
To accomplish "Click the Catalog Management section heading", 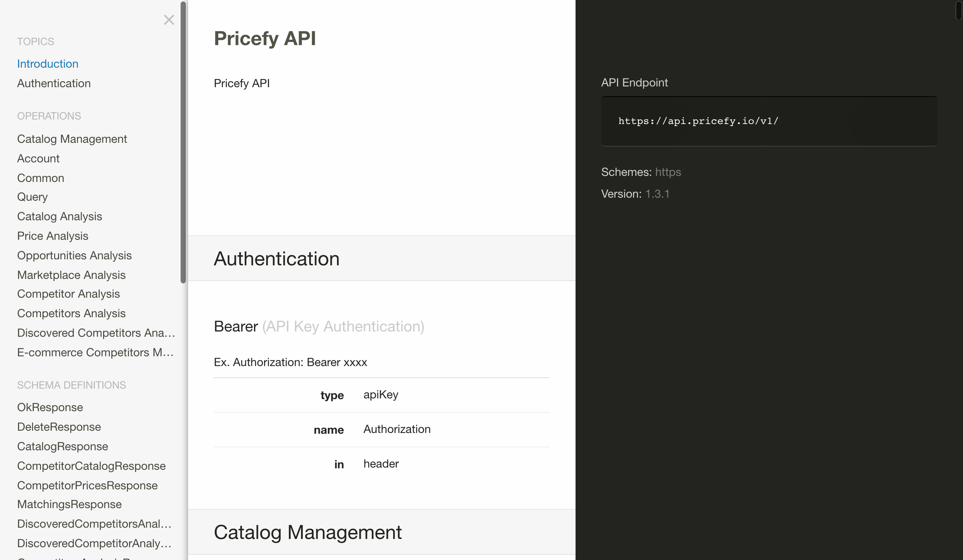I will click(308, 532).
